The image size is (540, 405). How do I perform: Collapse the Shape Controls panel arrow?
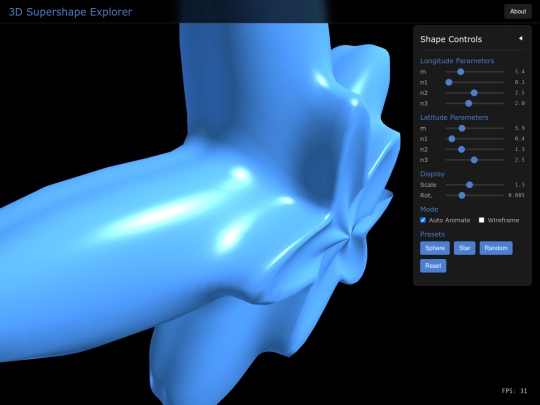tap(520, 38)
